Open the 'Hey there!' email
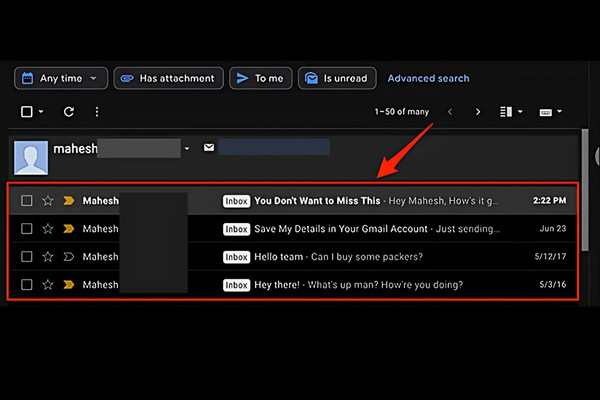The width and height of the screenshot is (600, 400). pos(293,285)
